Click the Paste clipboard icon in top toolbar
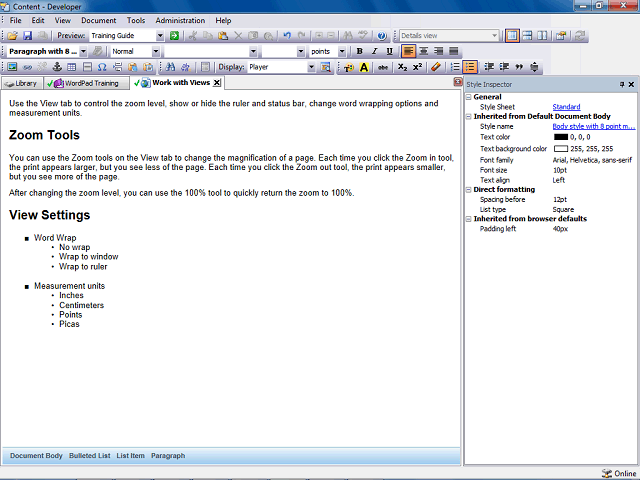Image resolution: width=640 pixels, height=480 pixels. (223, 36)
